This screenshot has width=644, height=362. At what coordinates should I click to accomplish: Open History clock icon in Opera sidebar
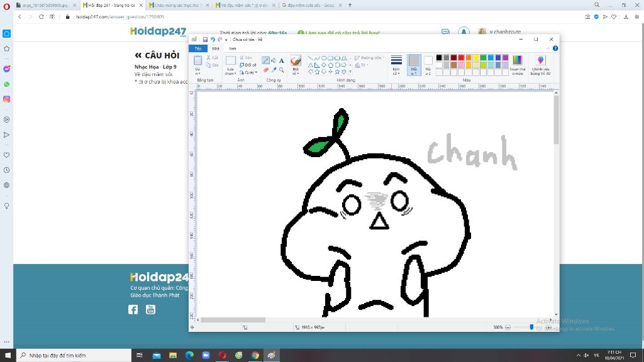[x=6, y=170]
